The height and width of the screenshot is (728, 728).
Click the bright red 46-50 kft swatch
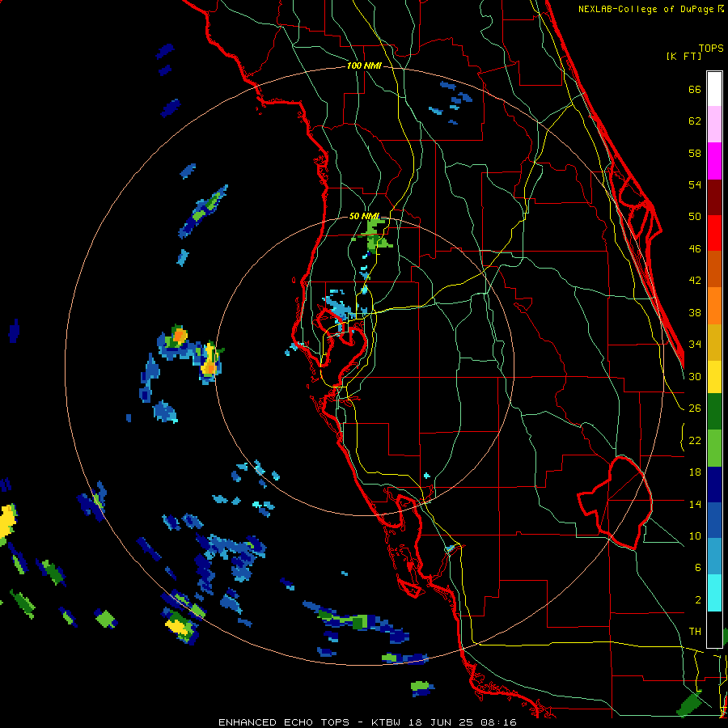[x=714, y=233]
